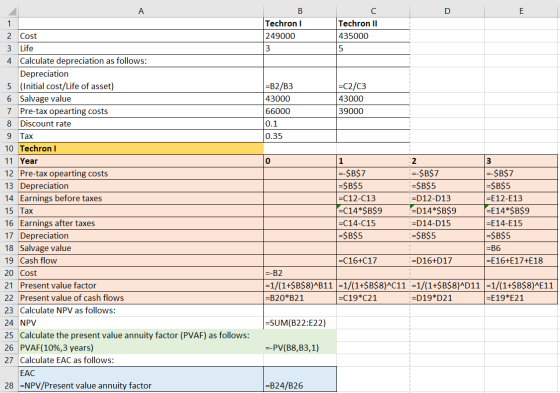The image size is (560, 393).
Task: Click formula =B6 in salvage value row
Action: coord(521,248)
